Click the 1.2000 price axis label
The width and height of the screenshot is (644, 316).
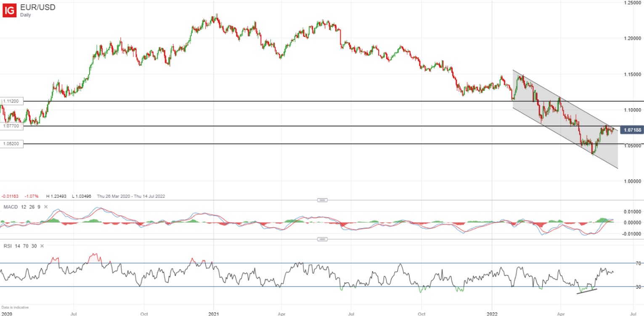pyautogui.click(x=633, y=38)
